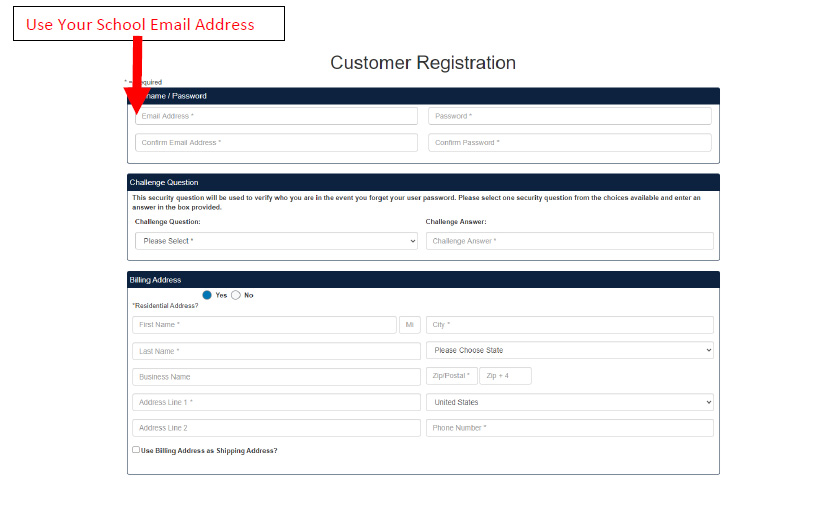
Task: Click the Confirm Password field
Action: coord(569,143)
